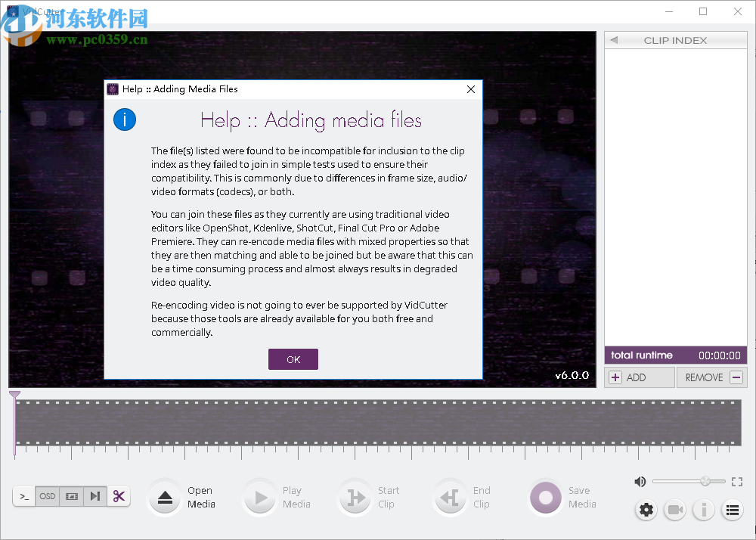Open Media with the eject icon
756x540 pixels.
165,498
